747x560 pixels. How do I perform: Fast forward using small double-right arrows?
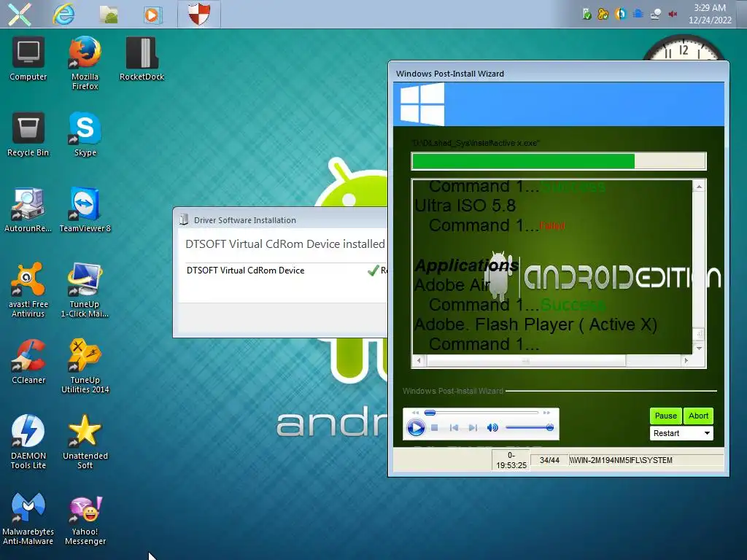tap(546, 413)
